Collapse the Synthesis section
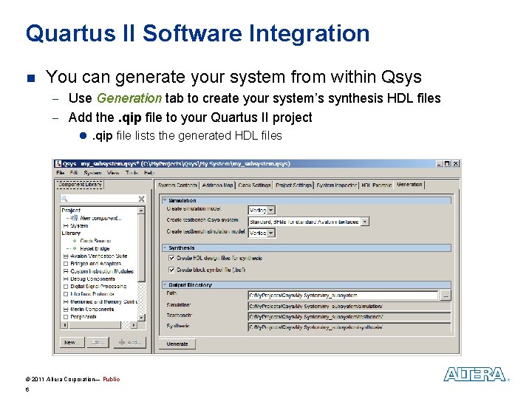 click(x=165, y=248)
